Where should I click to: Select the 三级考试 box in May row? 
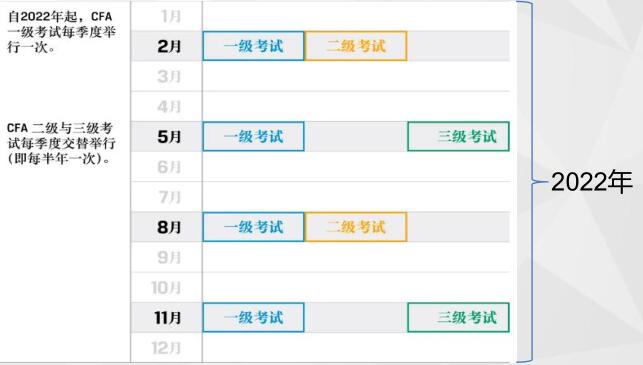(x=458, y=136)
